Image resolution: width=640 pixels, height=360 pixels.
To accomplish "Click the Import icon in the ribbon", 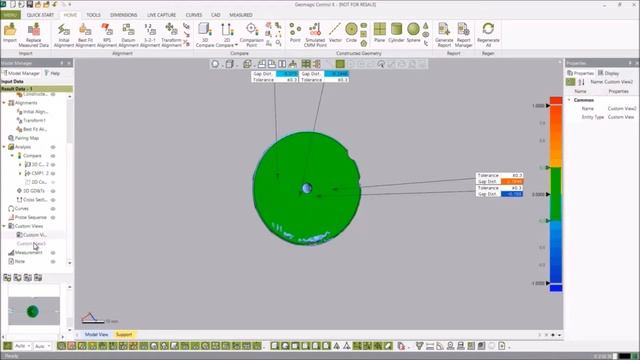I will pos(10,33).
